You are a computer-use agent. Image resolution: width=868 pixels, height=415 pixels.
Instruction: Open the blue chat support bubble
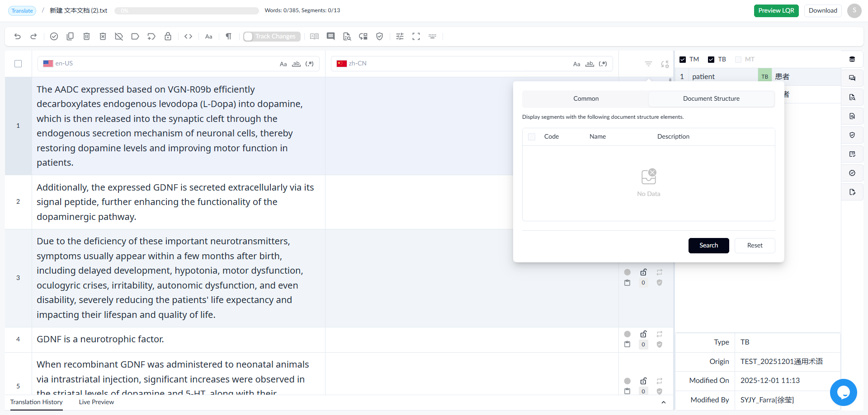pyautogui.click(x=844, y=392)
